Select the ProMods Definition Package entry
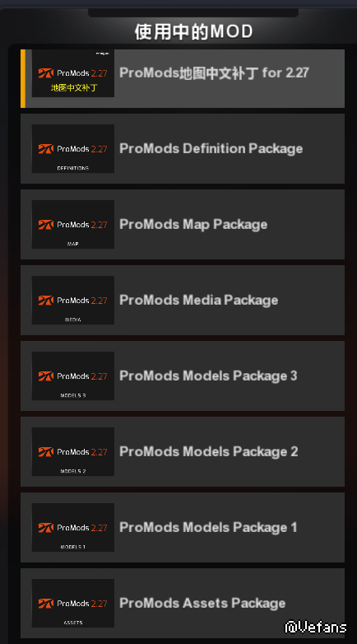 [183, 149]
